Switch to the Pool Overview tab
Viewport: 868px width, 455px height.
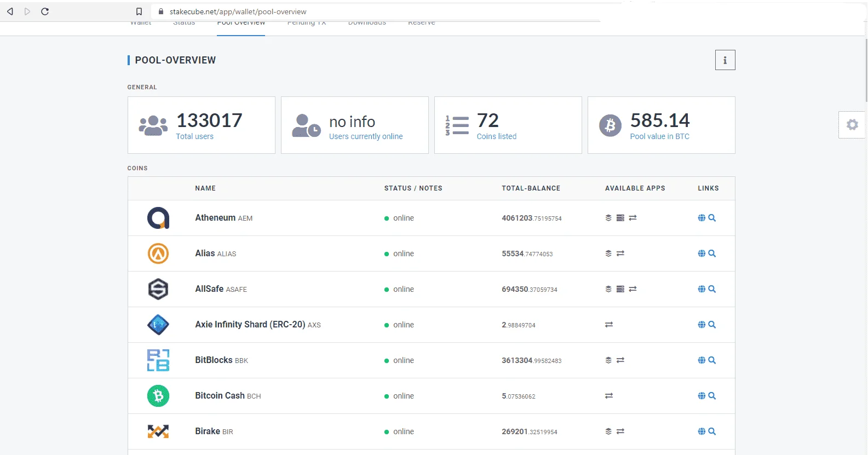point(241,24)
